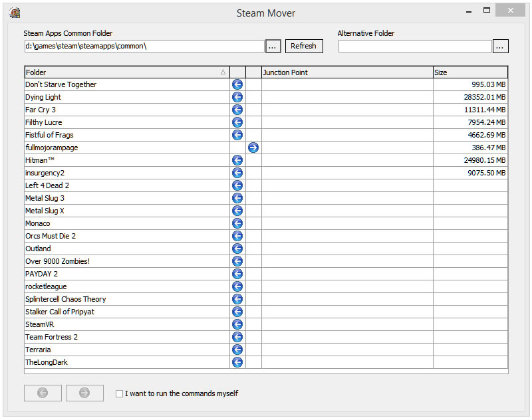Select the Team Fortress 2 folder name
This screenshot has height=420, width=532.
point(52,338)
